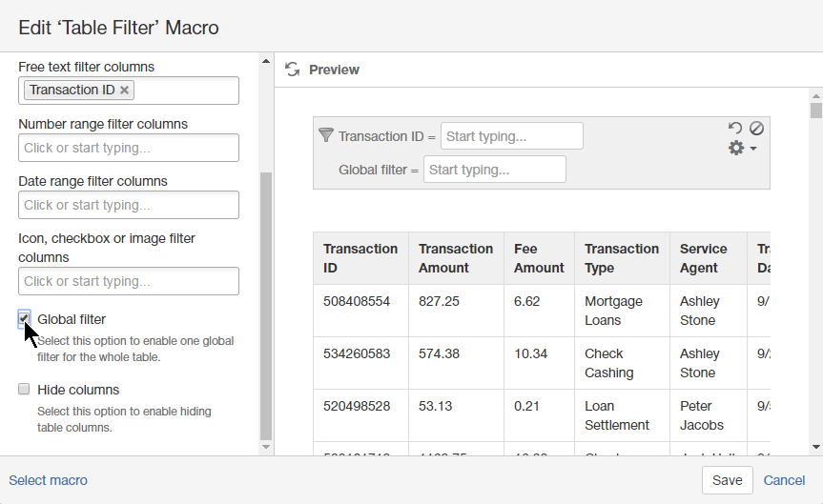
Task: Clear all filters with the ban icon
Action: click(756, 128)
